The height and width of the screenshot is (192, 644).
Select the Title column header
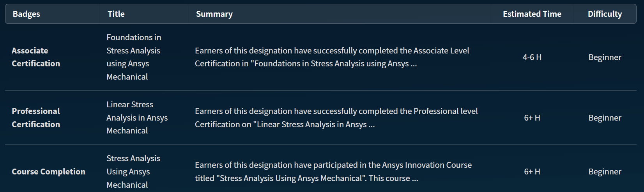pyautogui.click(x=116, y=14)
